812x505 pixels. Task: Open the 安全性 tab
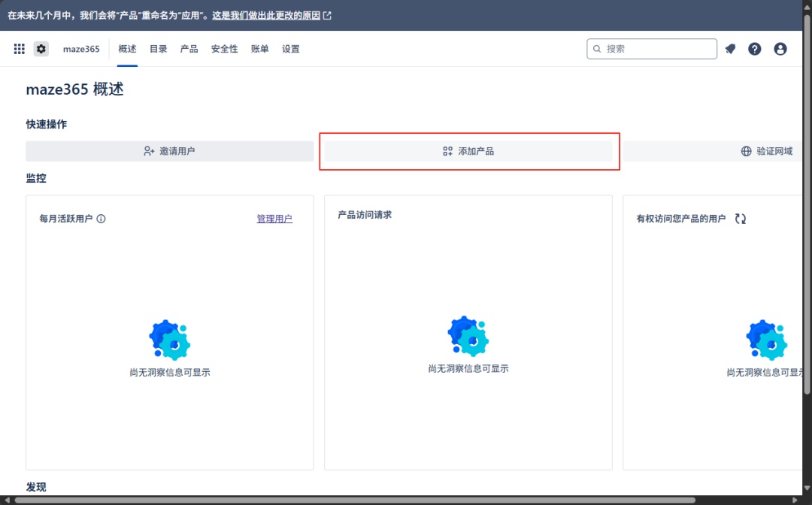click(223, 48)
